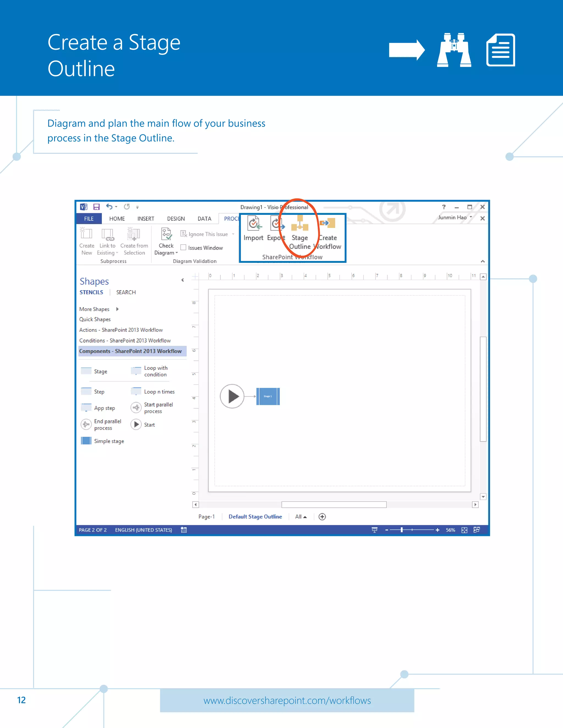563x728 pixels.
Task: Collapse the ribbon with the chevron
Action: [483, 261]
